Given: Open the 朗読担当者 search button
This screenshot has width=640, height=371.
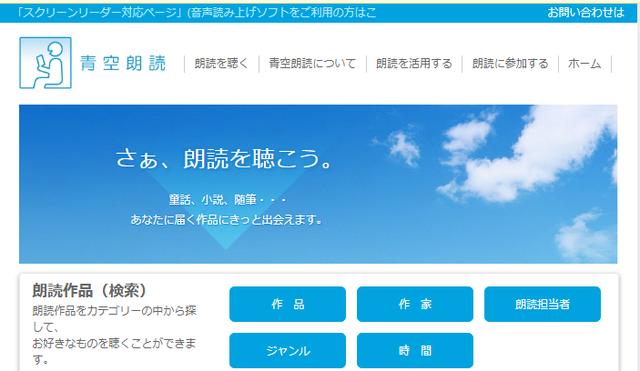Looking at the screenshot, I should (x=542, y=304).
